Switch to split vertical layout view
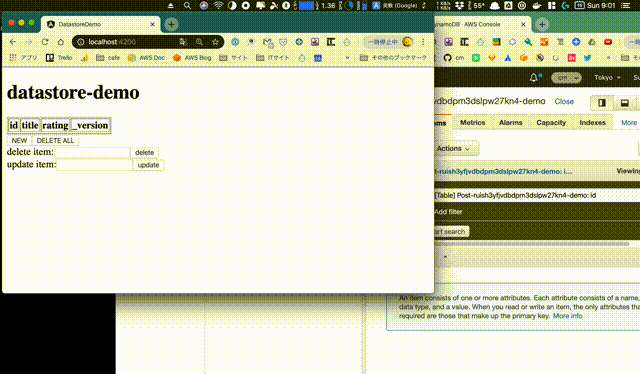The width and height of the screenshot is (640, 374). pyautogui.click(x=602, y=102)
